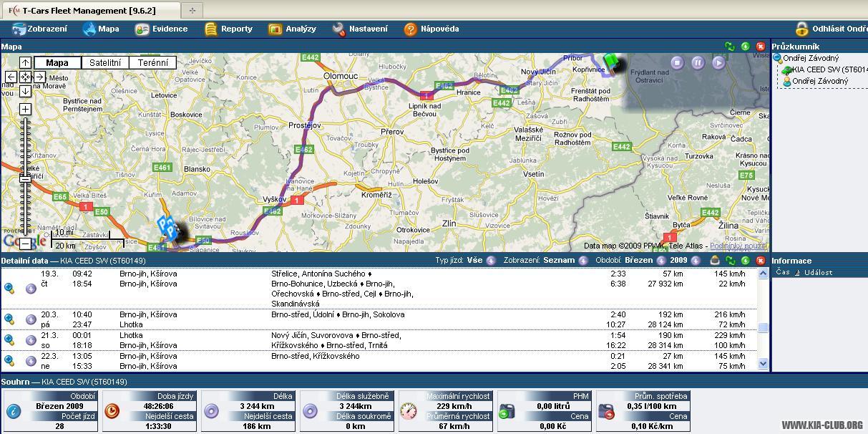Switch map view to Satelitní
868x434 pixels.
105,63
